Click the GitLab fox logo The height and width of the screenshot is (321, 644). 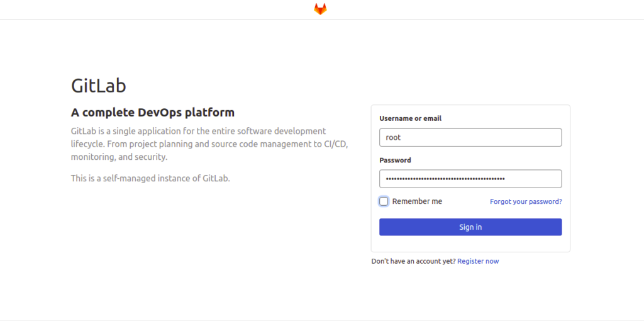pyautogui.click(x=320, y=9)
